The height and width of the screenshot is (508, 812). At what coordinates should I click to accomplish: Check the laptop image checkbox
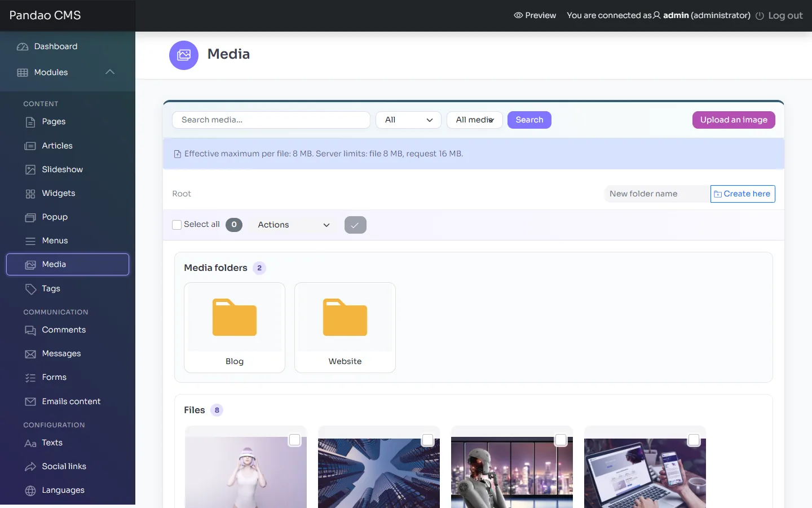694,440
